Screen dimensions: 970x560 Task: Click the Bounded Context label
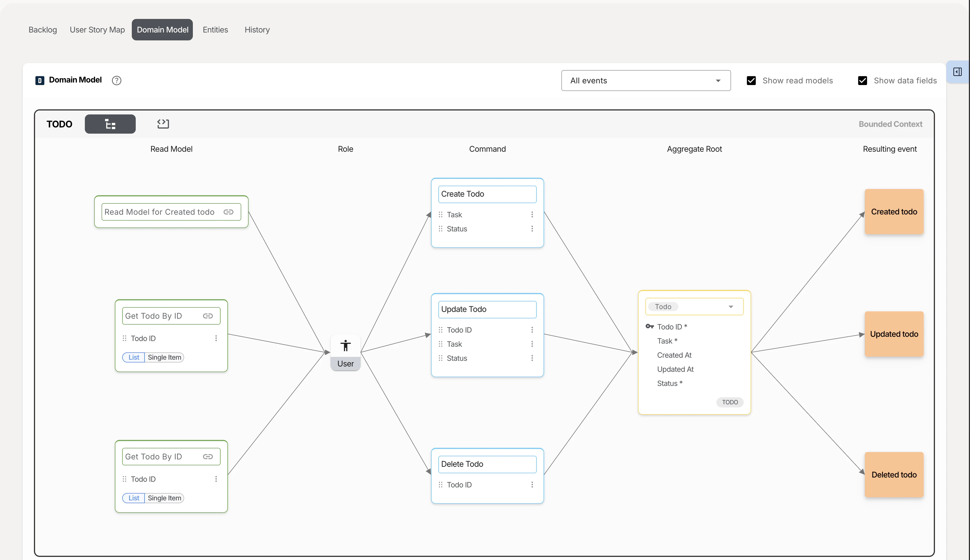pos(890,124)
